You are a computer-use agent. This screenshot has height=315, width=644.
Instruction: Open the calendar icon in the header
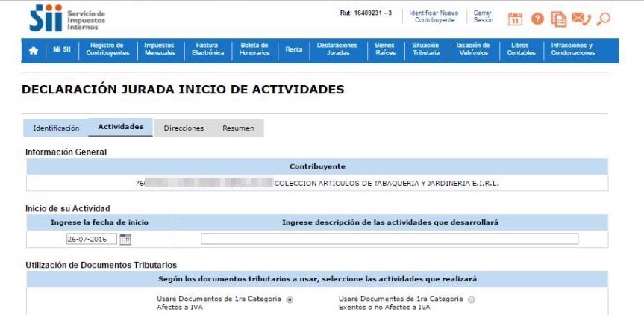(515, 19)
